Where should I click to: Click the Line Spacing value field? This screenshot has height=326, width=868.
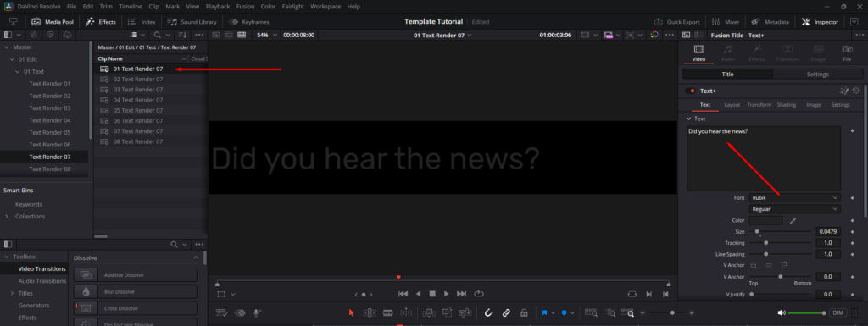point(827,254)
